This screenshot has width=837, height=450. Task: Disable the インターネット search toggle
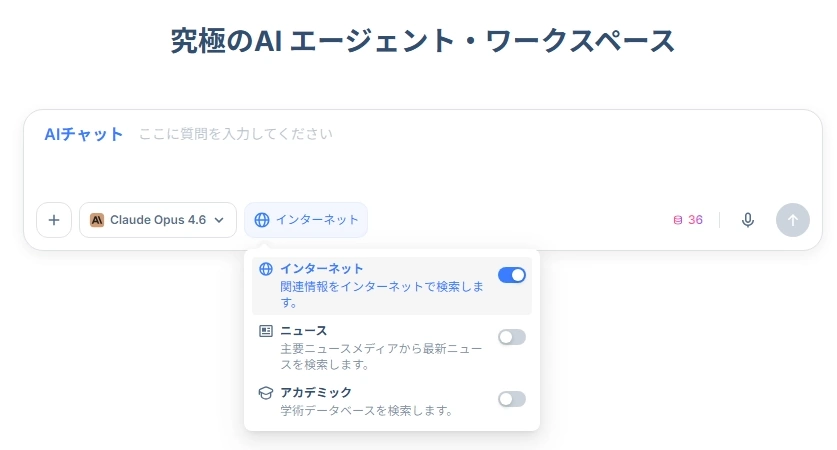pos(511,275)
